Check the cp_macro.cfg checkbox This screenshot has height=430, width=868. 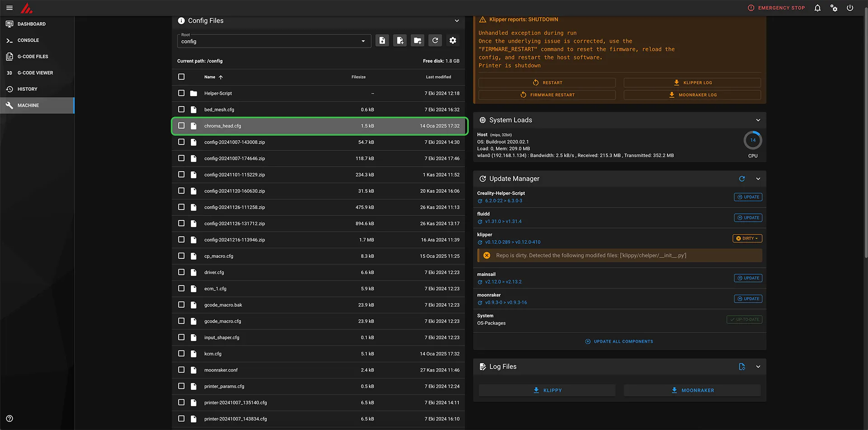(x=181, y=256)
